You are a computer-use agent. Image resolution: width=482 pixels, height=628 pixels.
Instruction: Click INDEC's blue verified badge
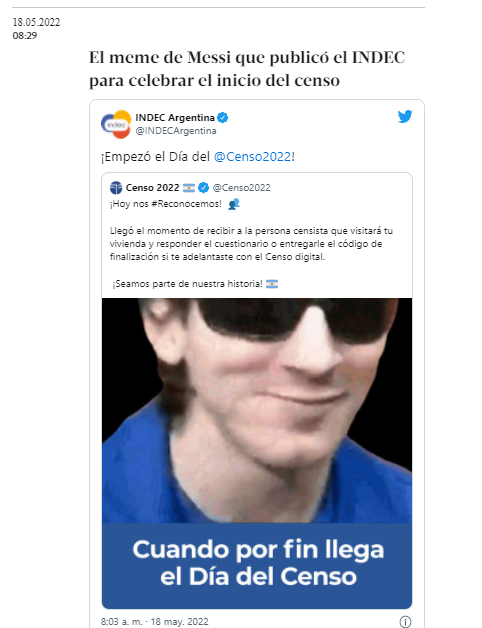[223, 118]
